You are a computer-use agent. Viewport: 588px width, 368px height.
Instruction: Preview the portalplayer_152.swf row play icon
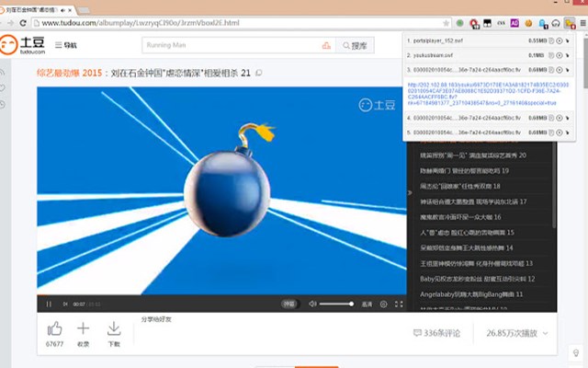[560, 40]
